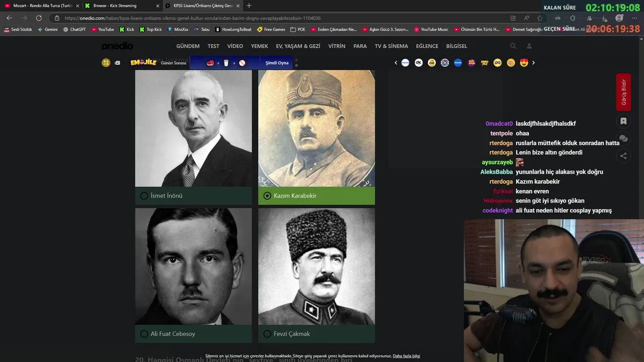Viewport: 644px width, 362px height.
Task: Open the POE bookmark
Action: 298,30
